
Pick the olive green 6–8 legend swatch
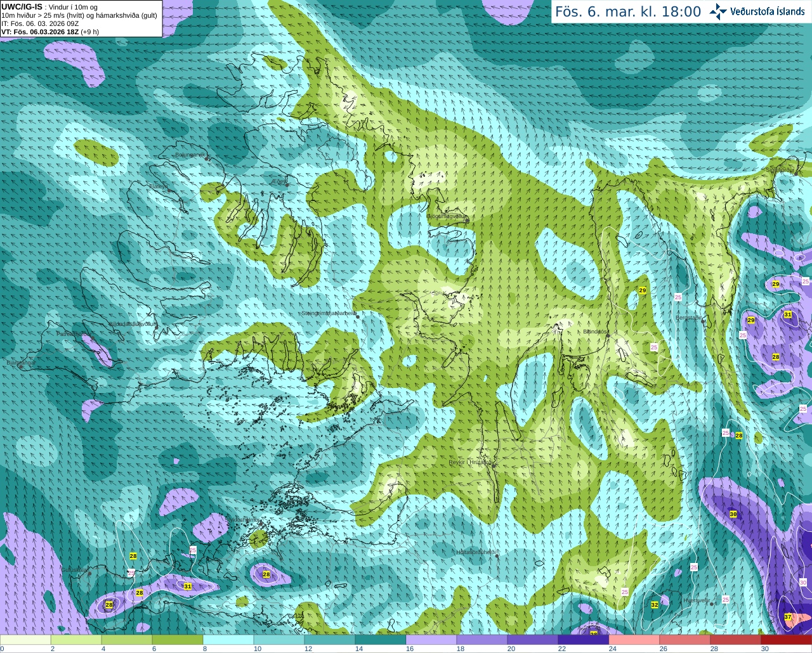pos(178,640)
